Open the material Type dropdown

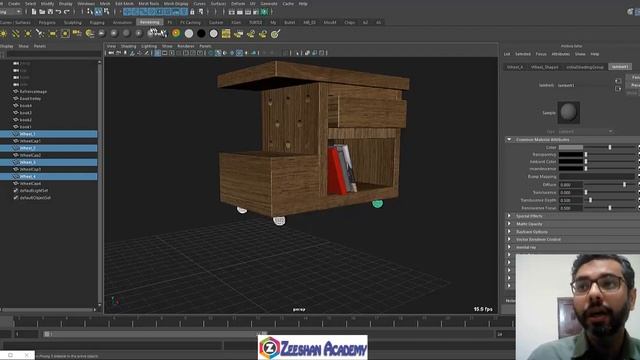586,131
